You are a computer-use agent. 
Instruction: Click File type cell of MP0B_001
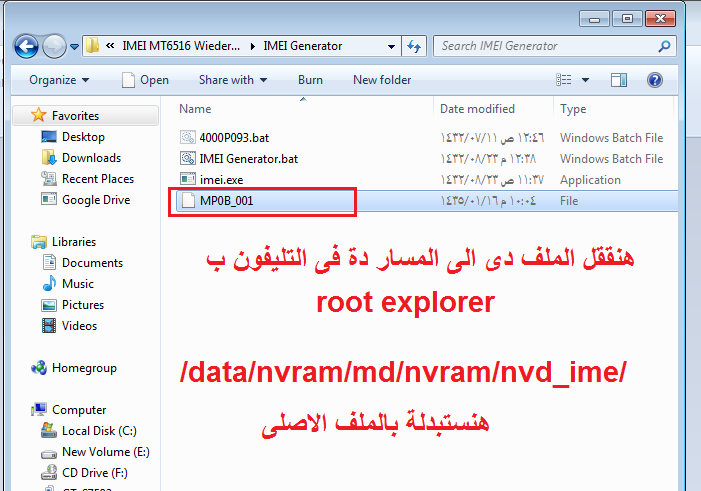pos(569,201)
